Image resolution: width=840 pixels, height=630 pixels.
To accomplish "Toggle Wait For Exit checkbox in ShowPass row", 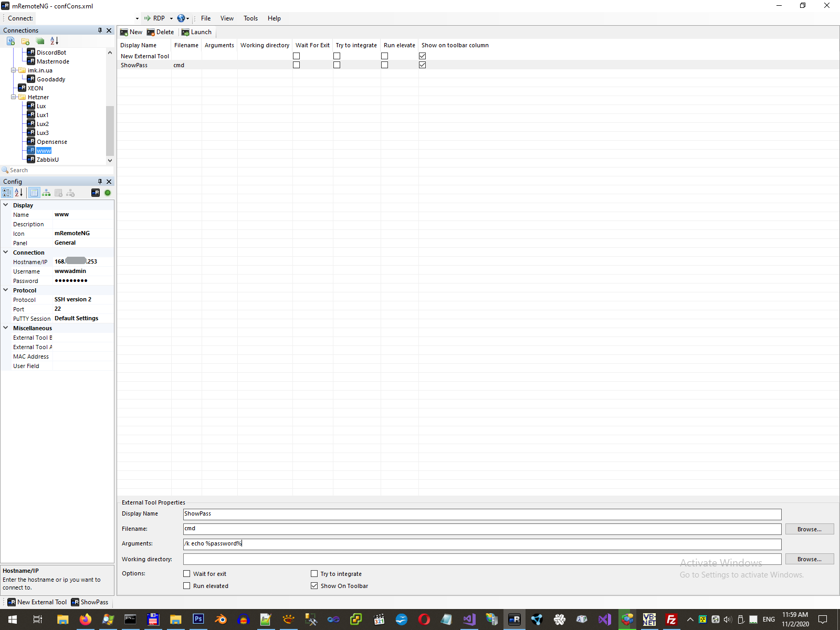I will pos(296,65).
